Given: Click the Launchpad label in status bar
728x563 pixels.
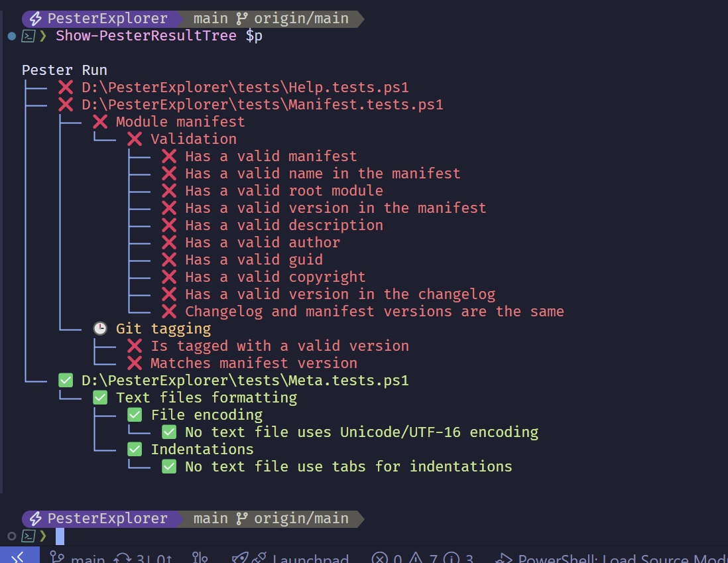Looking at the screenshot, I should 310,558.
